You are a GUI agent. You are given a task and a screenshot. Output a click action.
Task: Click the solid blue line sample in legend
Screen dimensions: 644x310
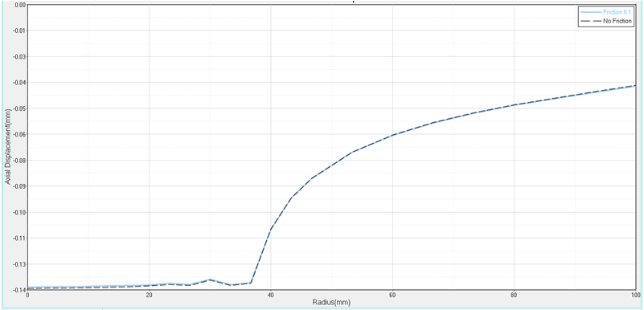click(x=589, y=13)
